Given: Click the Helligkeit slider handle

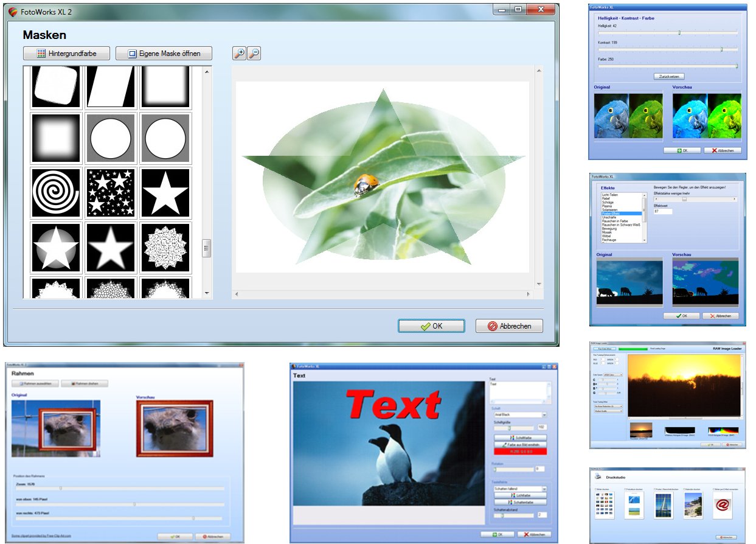Looking at the screenshot, I should click(679, 32).
